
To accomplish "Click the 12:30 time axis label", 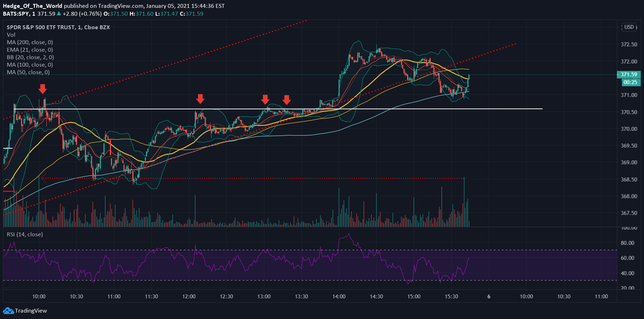I will pos(226,297).
